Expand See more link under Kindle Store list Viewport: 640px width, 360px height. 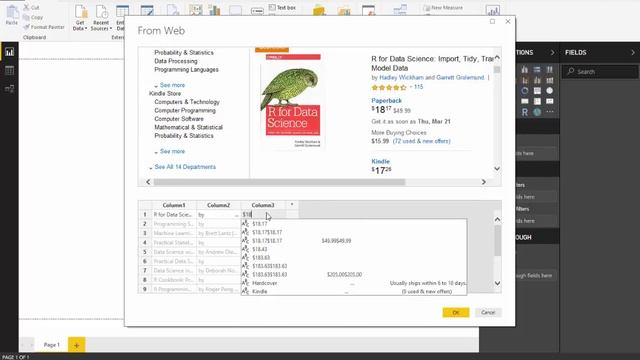point(172,151)
